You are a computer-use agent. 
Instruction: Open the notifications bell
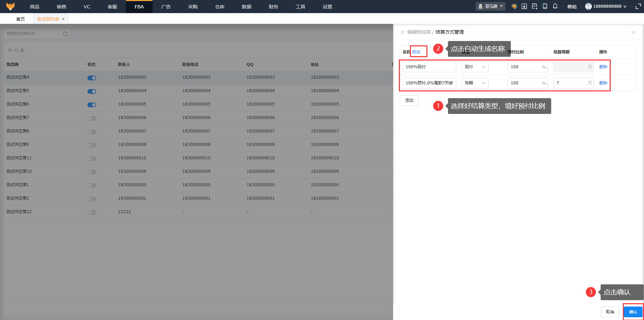point(555,6)
